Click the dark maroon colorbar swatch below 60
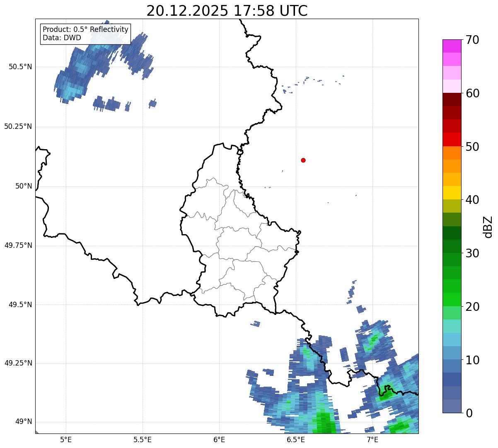The height and width of the screenshot is (448, 498). [452, 99]
